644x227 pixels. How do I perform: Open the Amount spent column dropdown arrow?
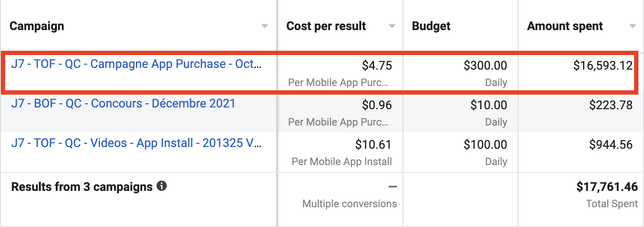(x=632, y=26)
